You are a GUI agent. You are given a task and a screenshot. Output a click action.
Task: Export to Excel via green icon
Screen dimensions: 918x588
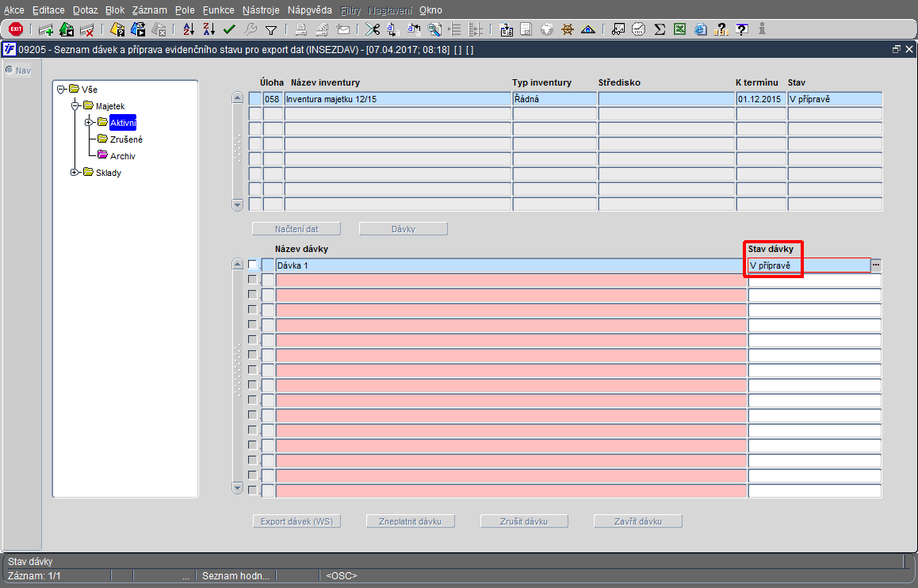click(679, 29)
